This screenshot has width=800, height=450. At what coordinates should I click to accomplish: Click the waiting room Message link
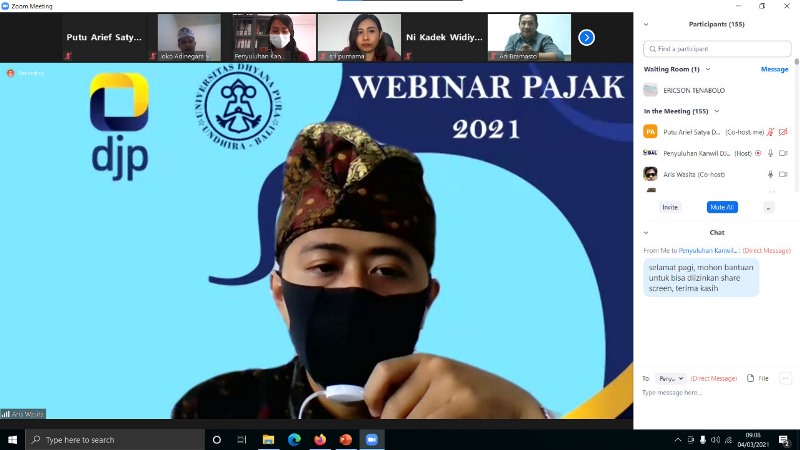[774, 69]
